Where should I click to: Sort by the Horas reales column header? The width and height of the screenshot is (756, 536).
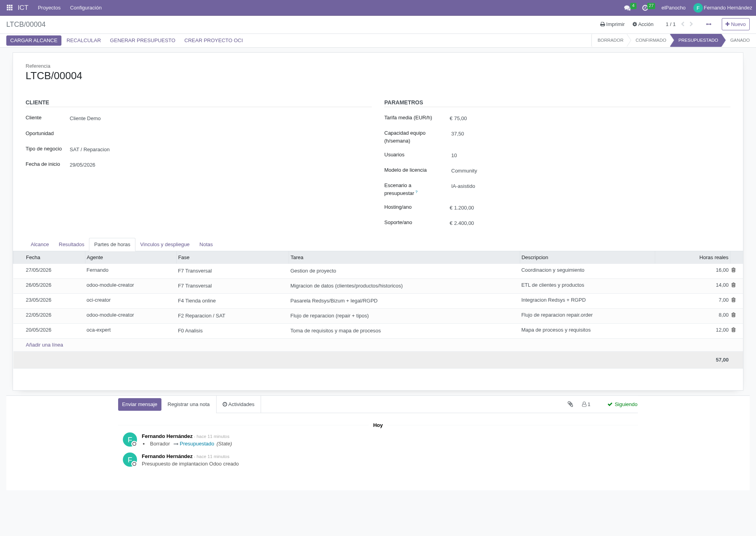pos(693,258)
